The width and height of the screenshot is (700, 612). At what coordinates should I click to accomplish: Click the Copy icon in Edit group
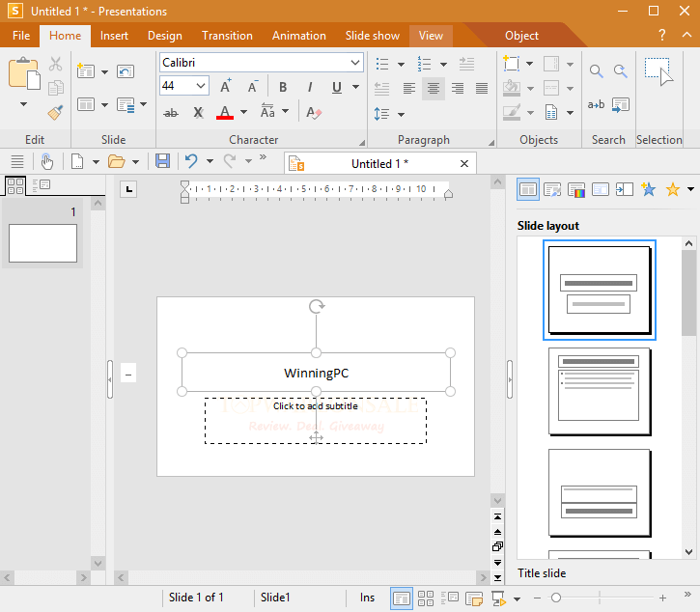(55, 88)
